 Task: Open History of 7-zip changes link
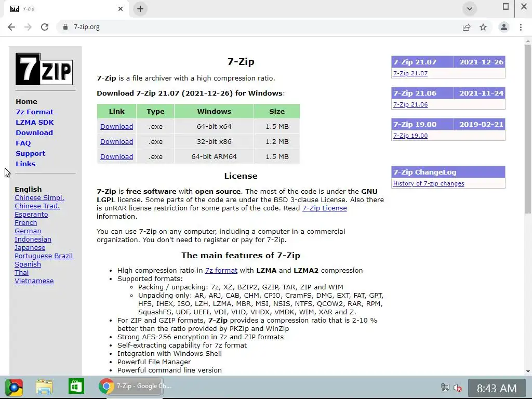click(429, 183)
